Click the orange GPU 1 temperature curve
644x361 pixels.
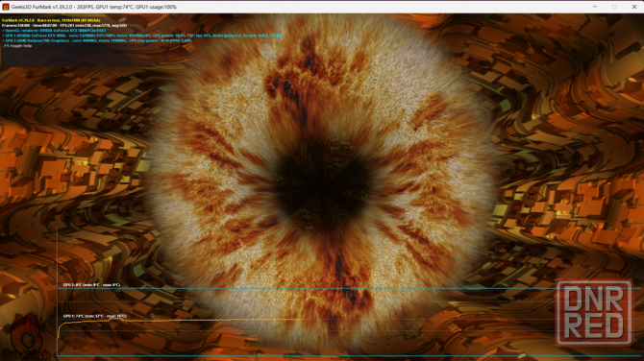coord(181,321)
